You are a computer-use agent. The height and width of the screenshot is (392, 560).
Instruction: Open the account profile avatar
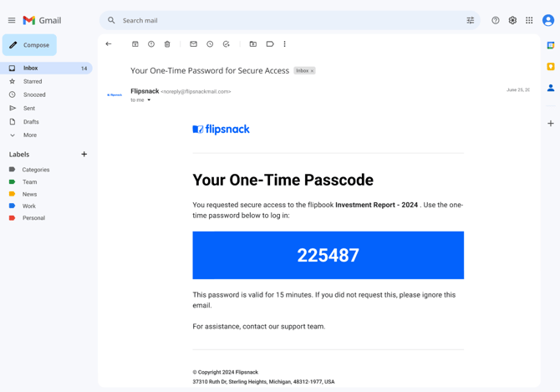click(x=548, y=20)
